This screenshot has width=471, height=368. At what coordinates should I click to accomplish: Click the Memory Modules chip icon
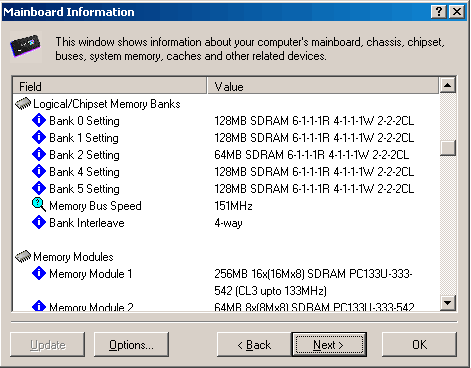coord(23,257)
